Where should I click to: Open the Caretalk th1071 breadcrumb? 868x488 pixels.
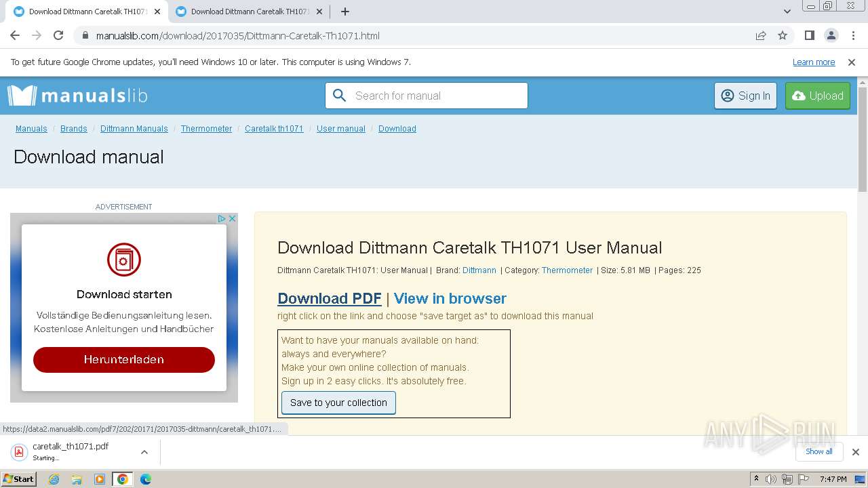(x=274, y=129)
